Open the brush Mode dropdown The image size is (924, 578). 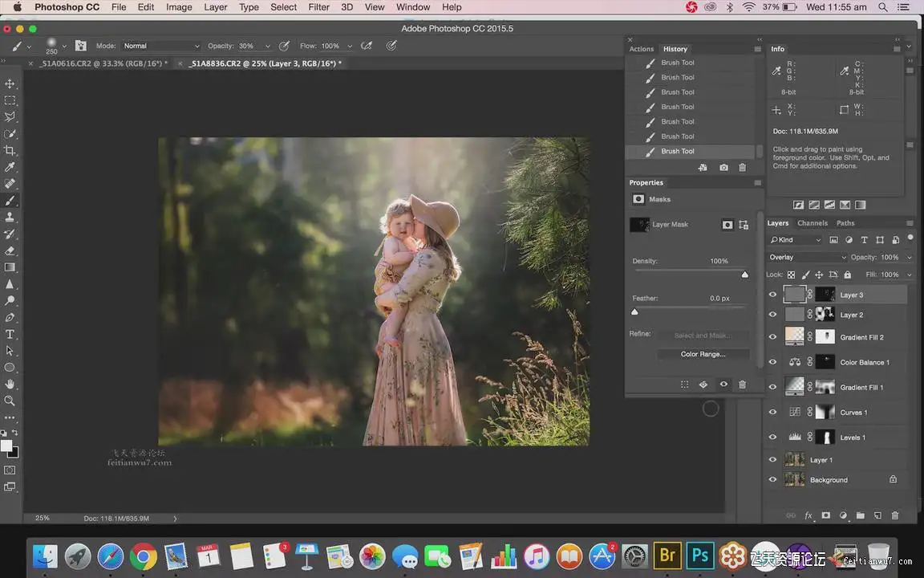coord(161,46)
